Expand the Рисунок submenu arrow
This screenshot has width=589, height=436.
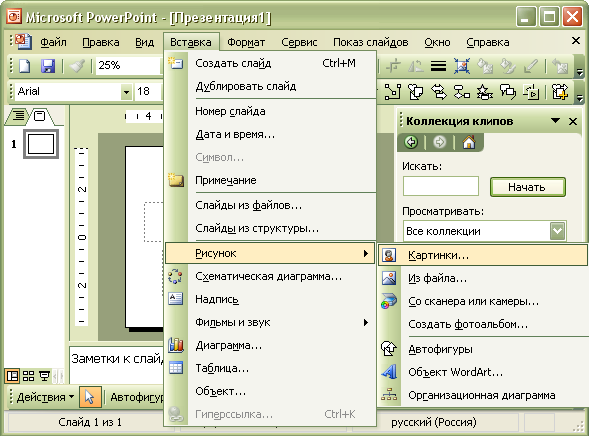coord(365,253)
